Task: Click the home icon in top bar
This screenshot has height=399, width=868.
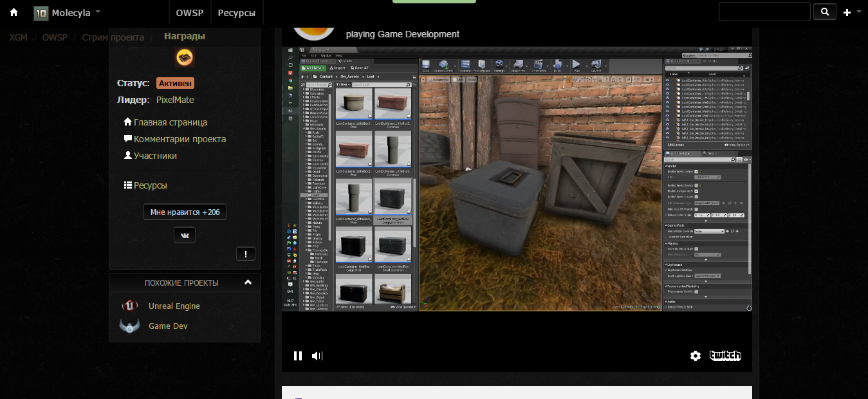Action: [x=14, y=12]
